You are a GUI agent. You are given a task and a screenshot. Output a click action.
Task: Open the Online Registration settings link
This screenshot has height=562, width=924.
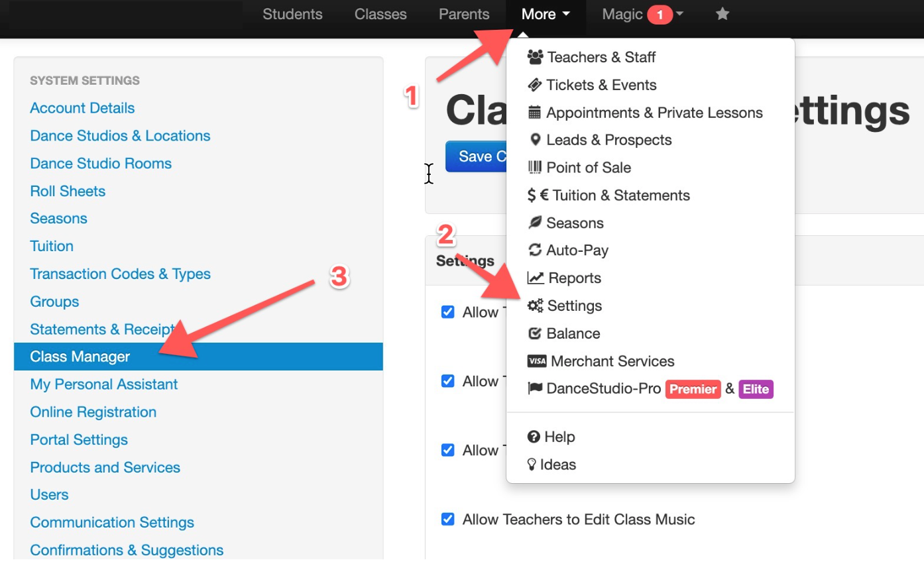pos(93,412)
